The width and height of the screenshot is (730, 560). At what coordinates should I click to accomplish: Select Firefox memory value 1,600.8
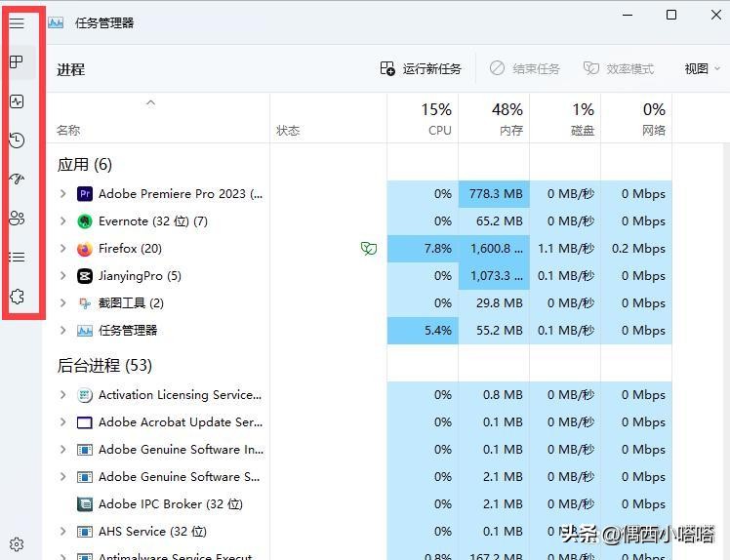pyautogui.click(x=497, y=249)
